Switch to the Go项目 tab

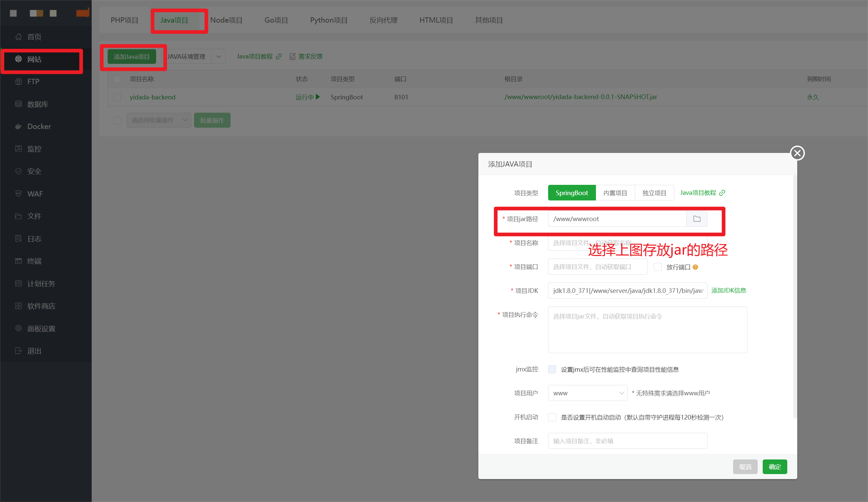276,20
